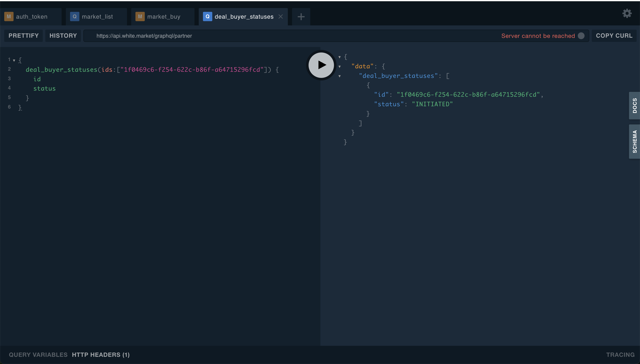Open the DOCS side panel
640x364 pixels.
pos(634,106)
